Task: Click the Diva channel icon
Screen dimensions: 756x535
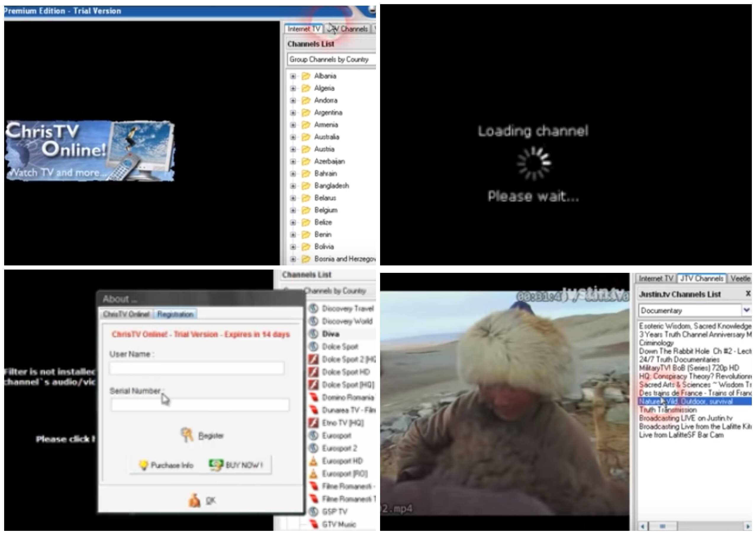Action: 313,334
